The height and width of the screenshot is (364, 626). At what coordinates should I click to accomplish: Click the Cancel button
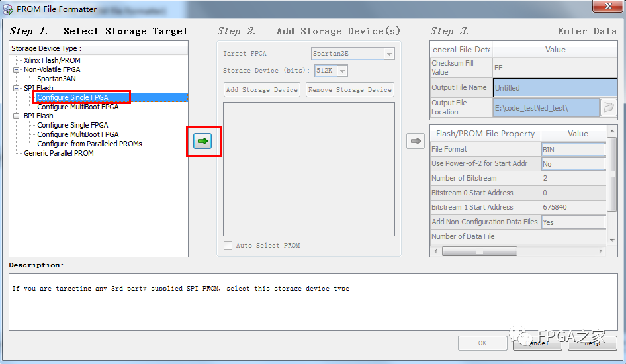coord(537,343)
